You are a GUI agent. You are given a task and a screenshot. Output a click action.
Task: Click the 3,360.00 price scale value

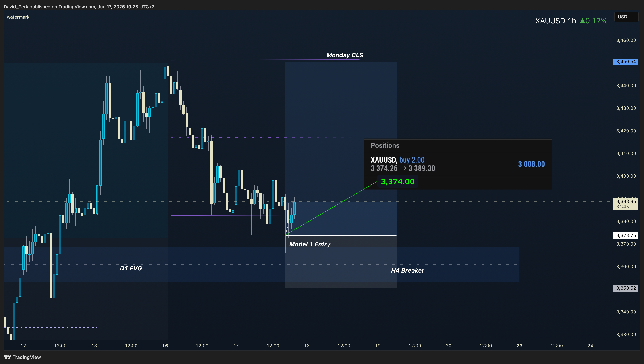click(626, 267)
